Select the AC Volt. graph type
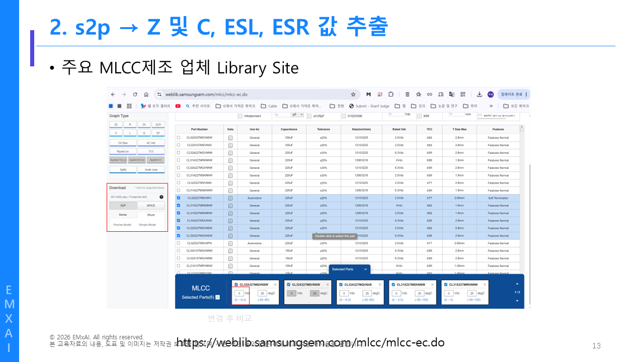 (x=151, y=143)
